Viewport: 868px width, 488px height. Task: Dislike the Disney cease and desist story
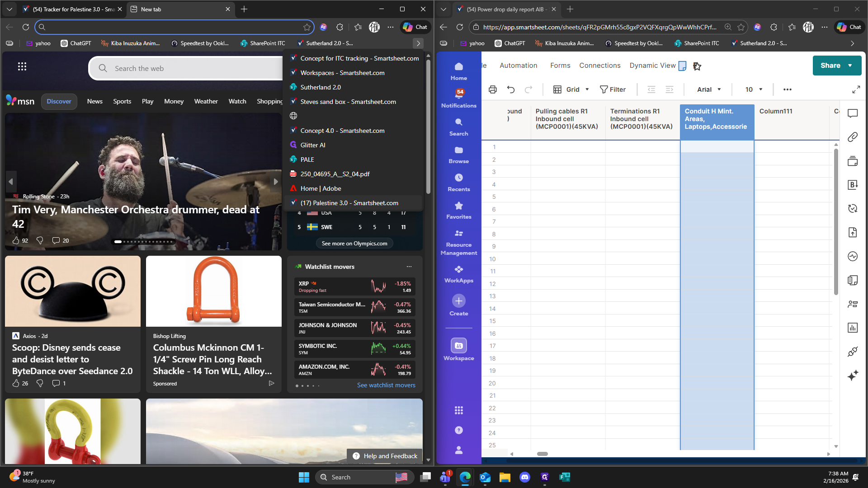coord(40,383)
